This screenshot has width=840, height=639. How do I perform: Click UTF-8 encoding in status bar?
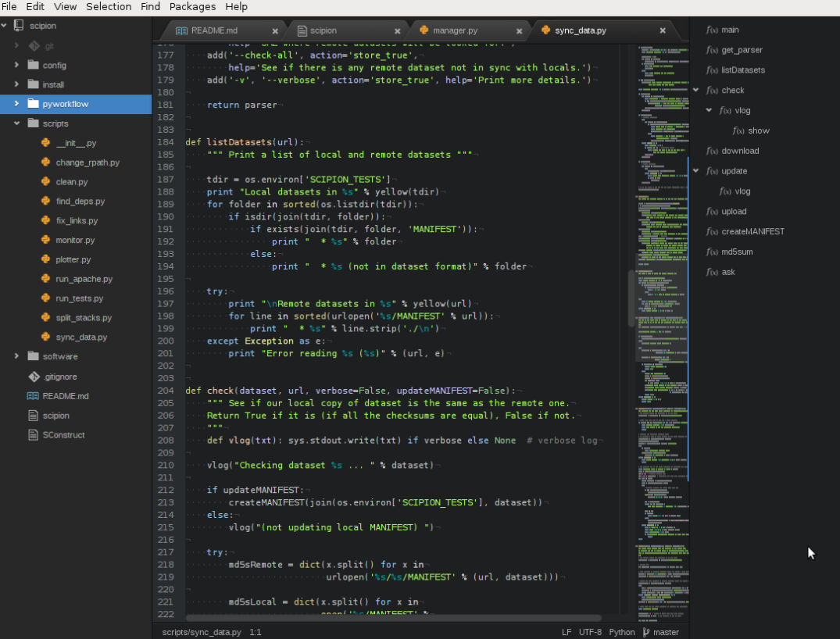click(x=590, y=632)
